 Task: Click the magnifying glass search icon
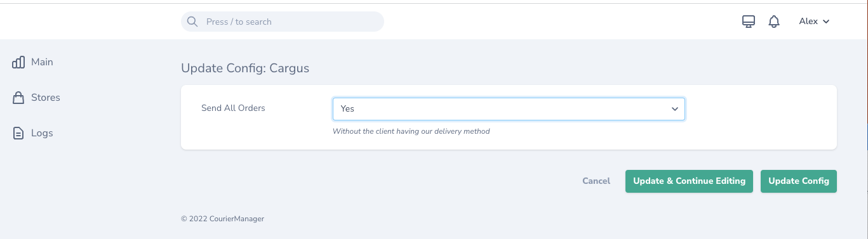pyautogui.click(x=192, y=22)
